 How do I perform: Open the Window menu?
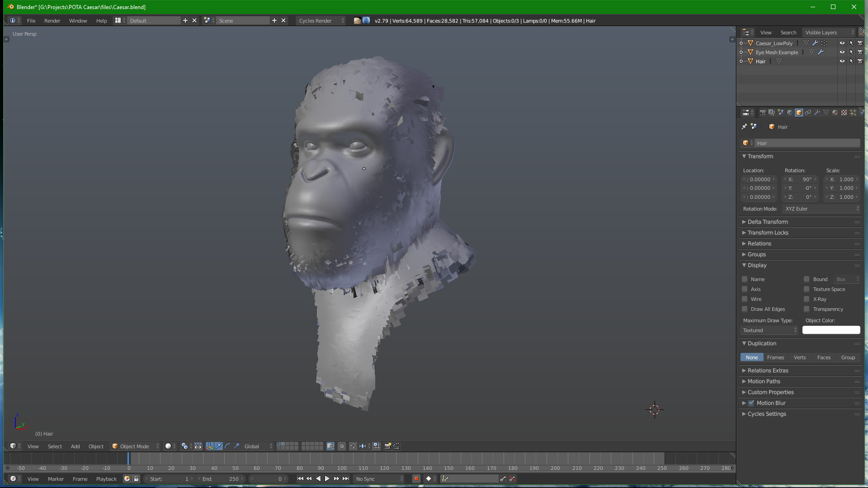(x=78, y=21)
